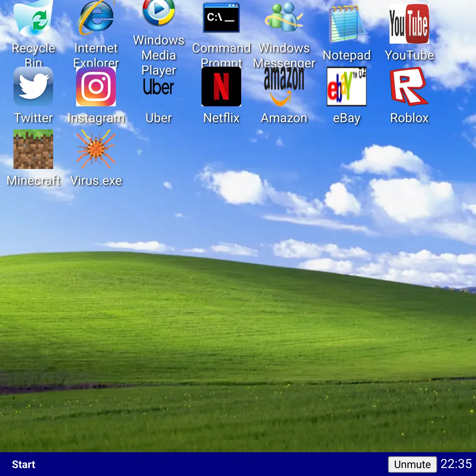Click the "Minecraft" icon label

(33, 181)
